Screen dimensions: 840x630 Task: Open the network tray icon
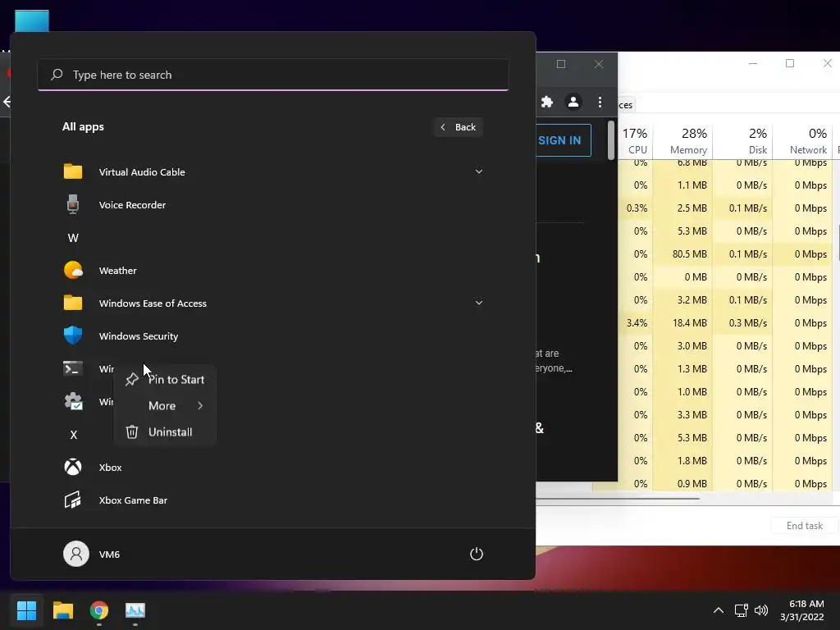[x=741, y=610]
